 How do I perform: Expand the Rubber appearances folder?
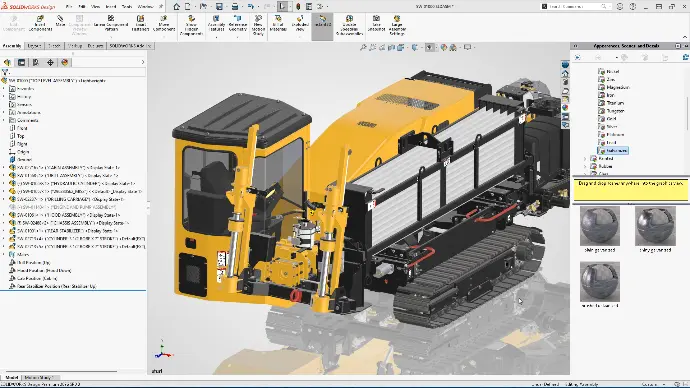[585, 166]
